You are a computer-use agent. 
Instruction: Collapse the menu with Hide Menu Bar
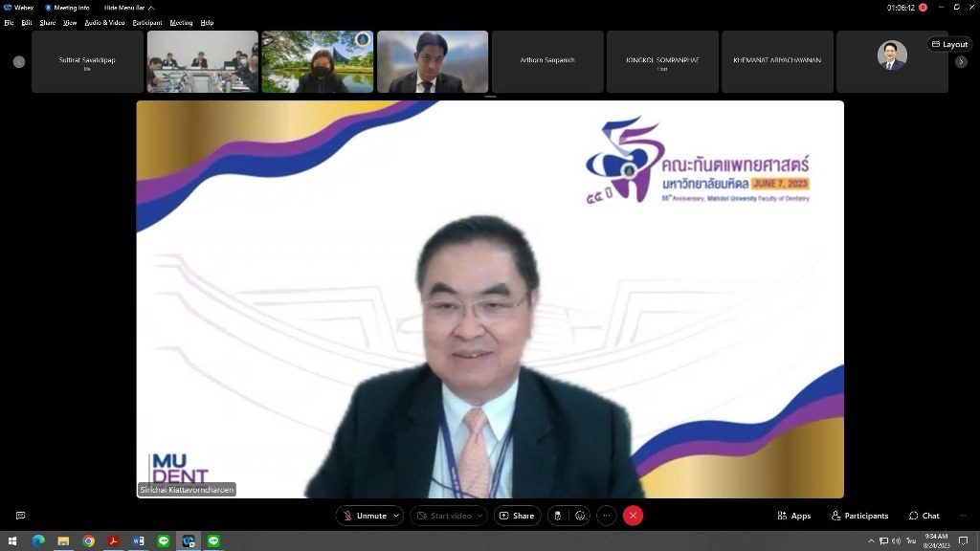coord(129,8)
